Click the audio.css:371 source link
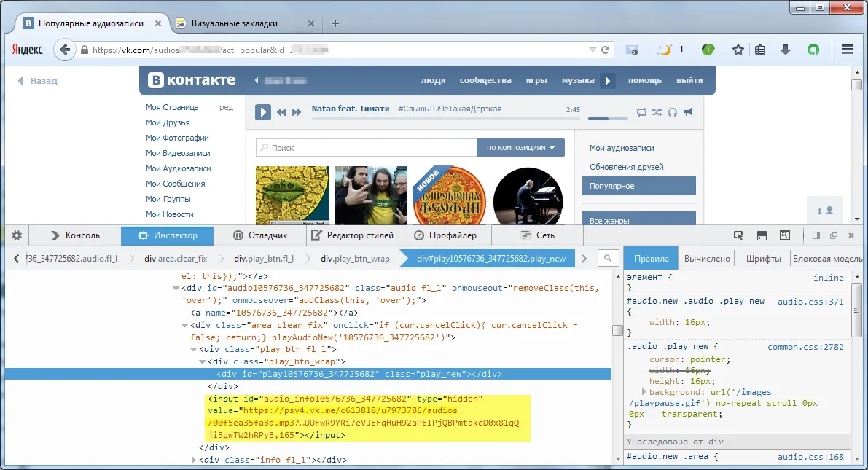This screenshot has width=868, height=470. [x=810, y=302]
